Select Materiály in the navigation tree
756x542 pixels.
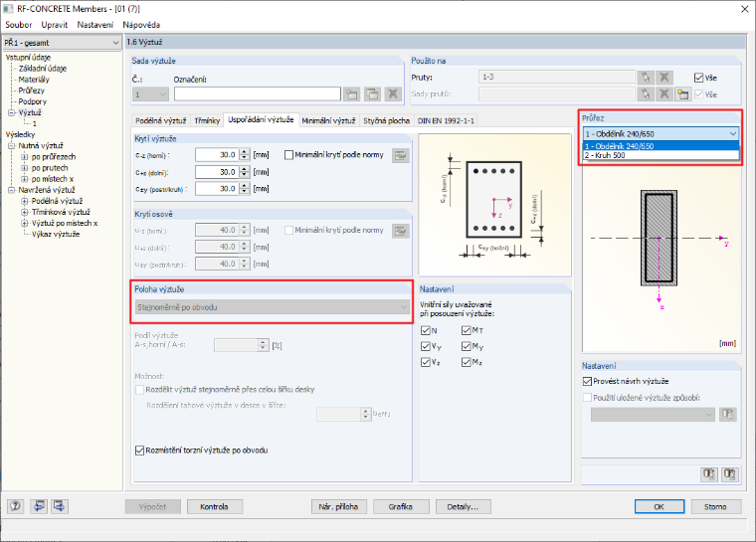(x=34, y=80)
